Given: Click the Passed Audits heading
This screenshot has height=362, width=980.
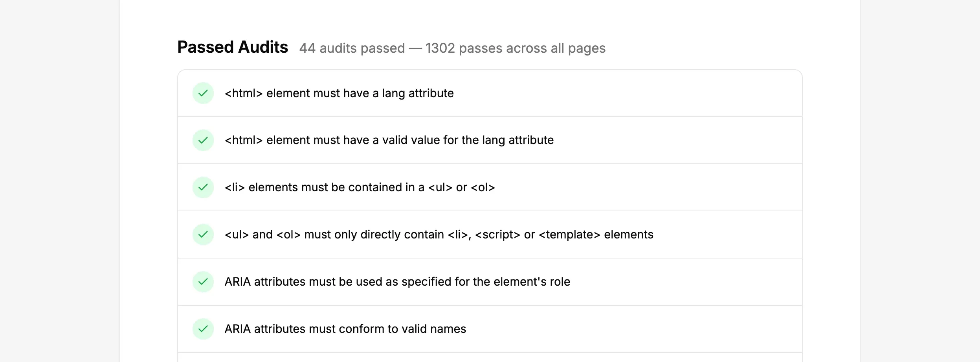Looking at the screenshot, I should click(x=233, y=47).
